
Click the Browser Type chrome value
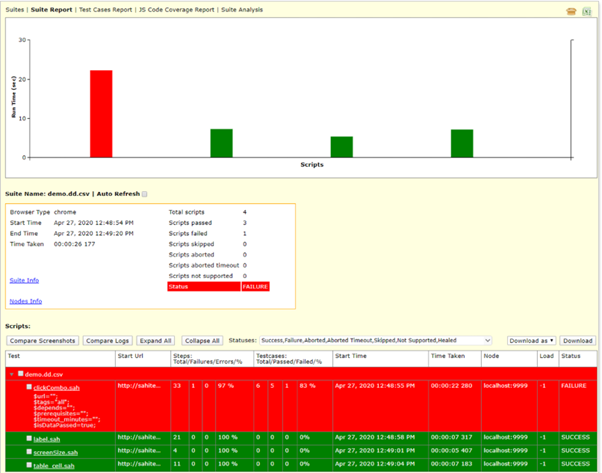point(65,212)
